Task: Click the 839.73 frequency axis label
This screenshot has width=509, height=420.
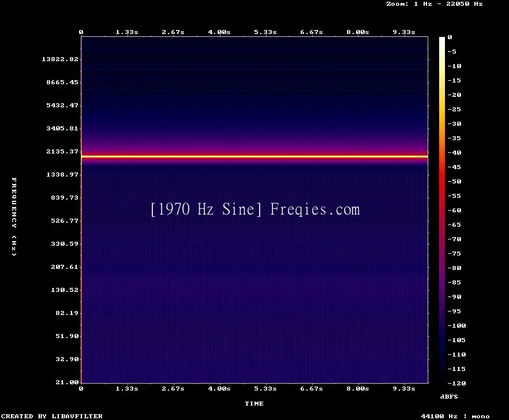Action: click(x=65, y=197)
